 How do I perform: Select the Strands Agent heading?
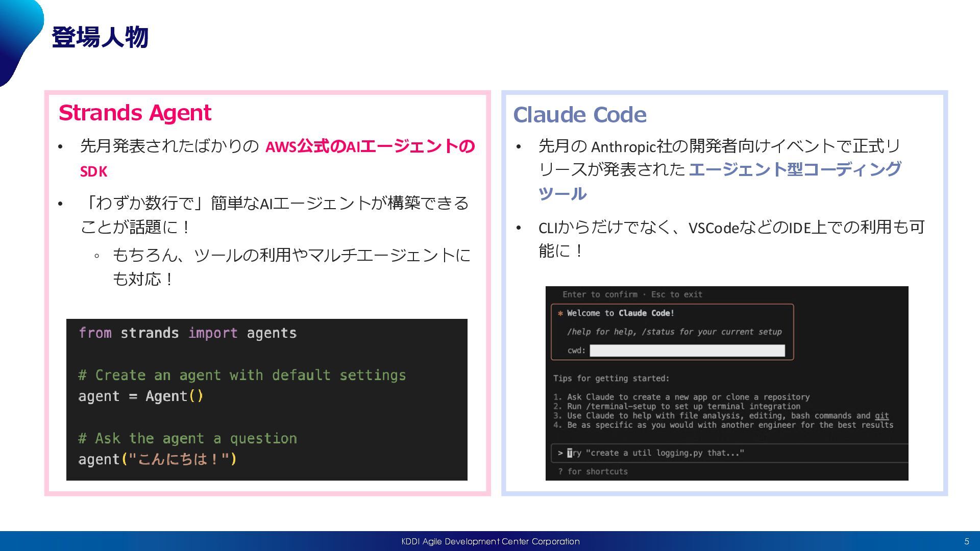[135, 113]
